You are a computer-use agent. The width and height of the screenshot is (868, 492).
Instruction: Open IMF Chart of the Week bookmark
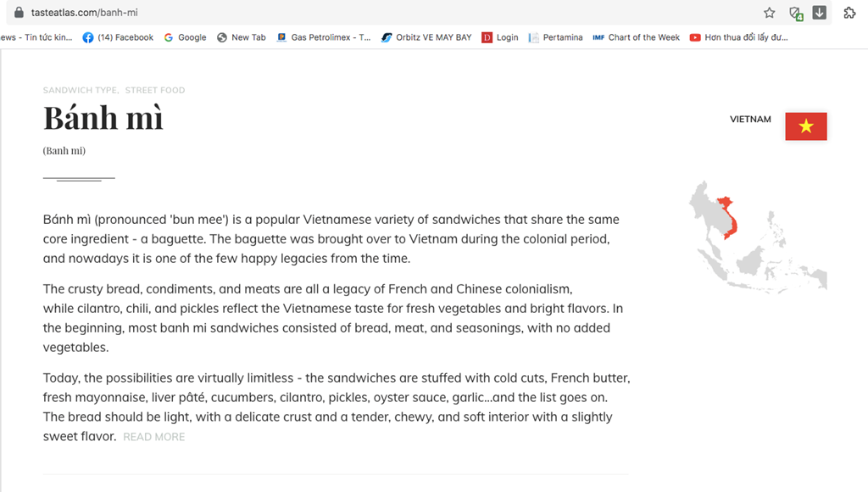[x=636, y=37]
